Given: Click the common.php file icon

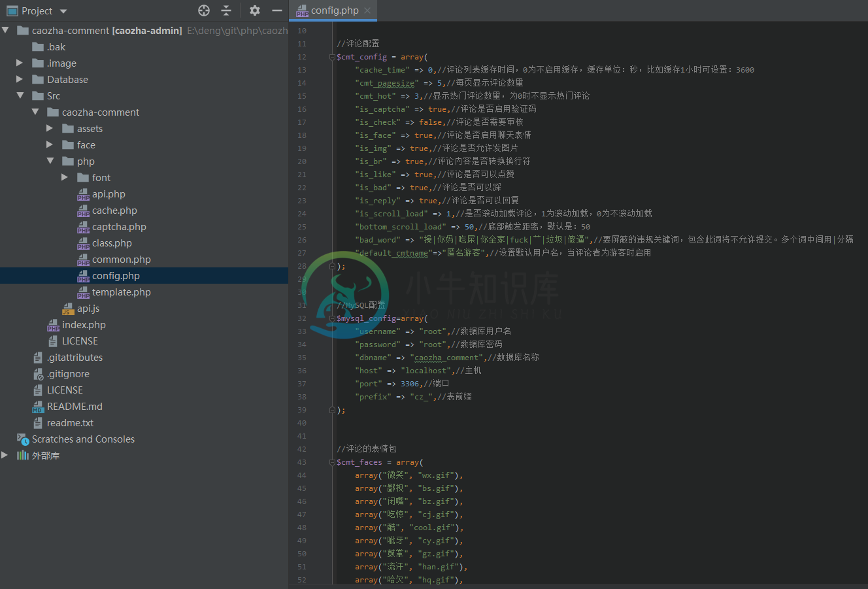Looking at the screenshot, I should [x=83, y=260].
